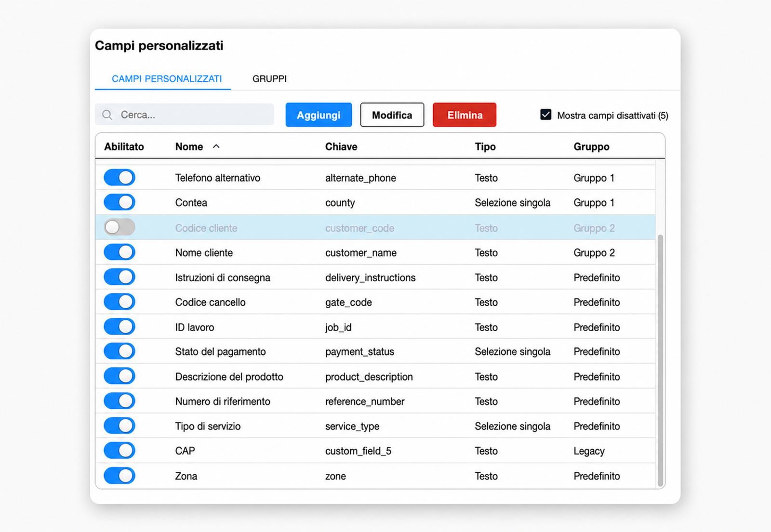This screenshot has width=771, height=532.
Task: Disable the Codice cancello toggle
Action: 120,302
